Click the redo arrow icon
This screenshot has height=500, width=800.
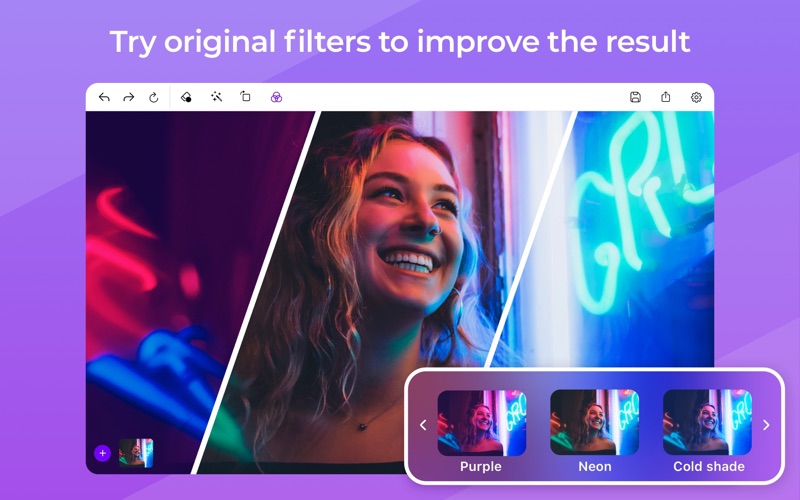[129, 97]
